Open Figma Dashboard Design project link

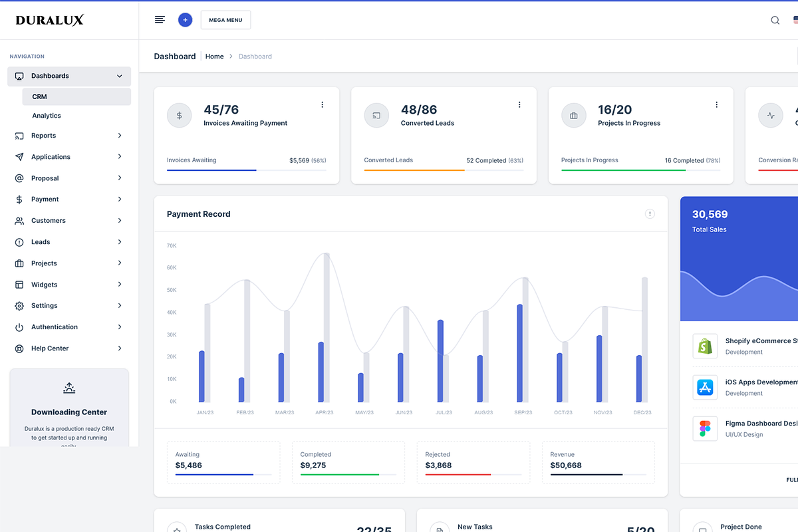[x=761, y=424]
